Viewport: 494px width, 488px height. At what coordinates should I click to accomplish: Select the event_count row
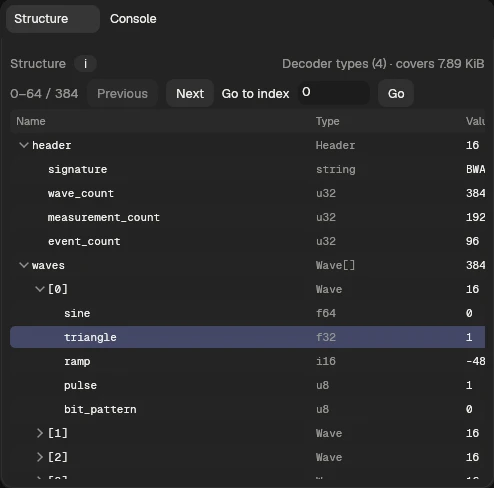click(x=247, y=241)
